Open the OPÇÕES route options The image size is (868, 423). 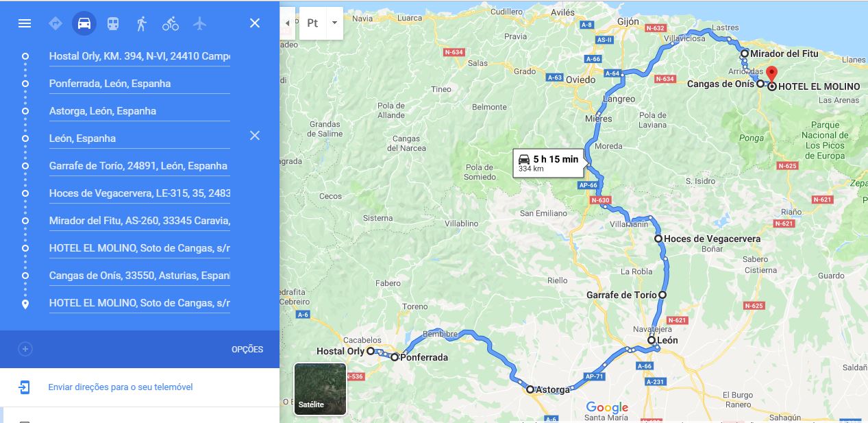click(x=247, y=350)
